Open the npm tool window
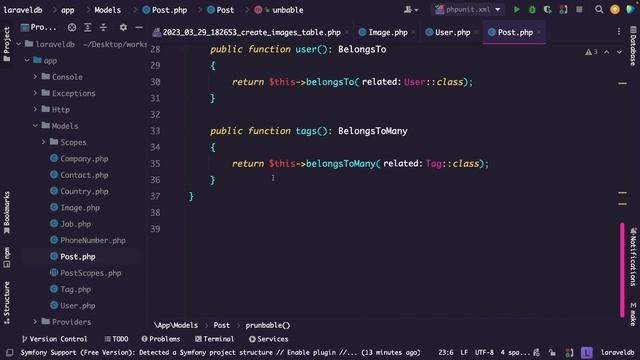Viewport: 640px width, 360px height. click(7, 257)
